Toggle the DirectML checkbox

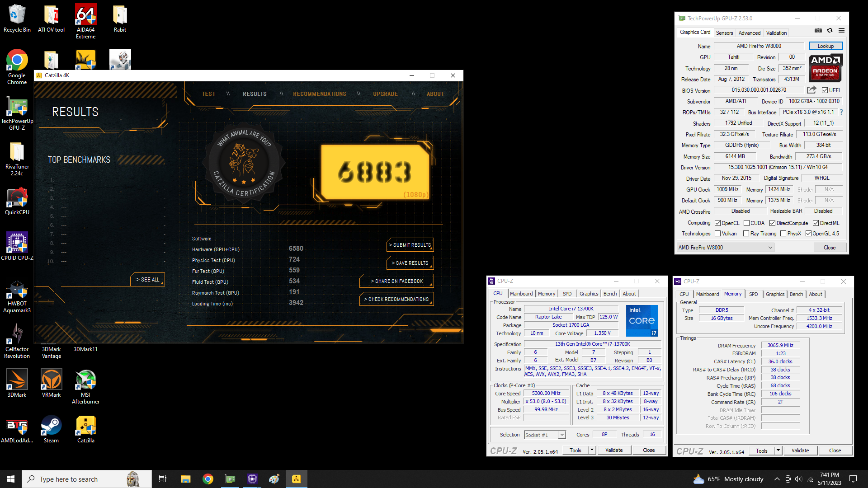click(x=816, y=223)
